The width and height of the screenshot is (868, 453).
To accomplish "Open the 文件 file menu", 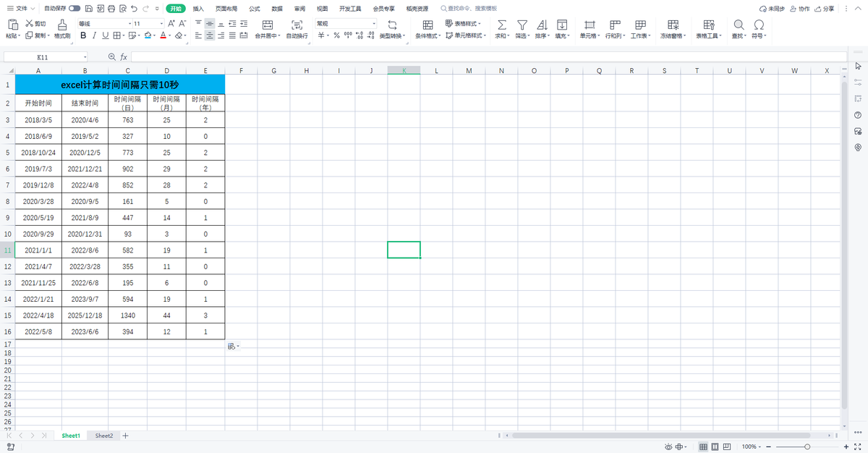I will tap(22, 9).
